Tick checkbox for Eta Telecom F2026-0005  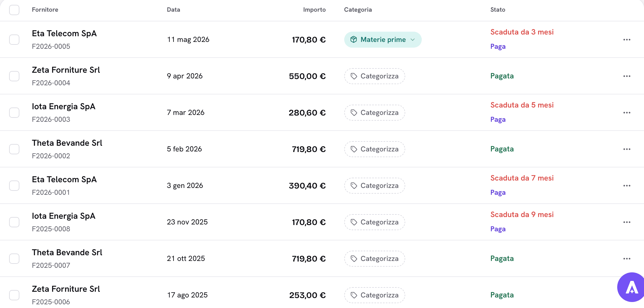coord(14,40)
